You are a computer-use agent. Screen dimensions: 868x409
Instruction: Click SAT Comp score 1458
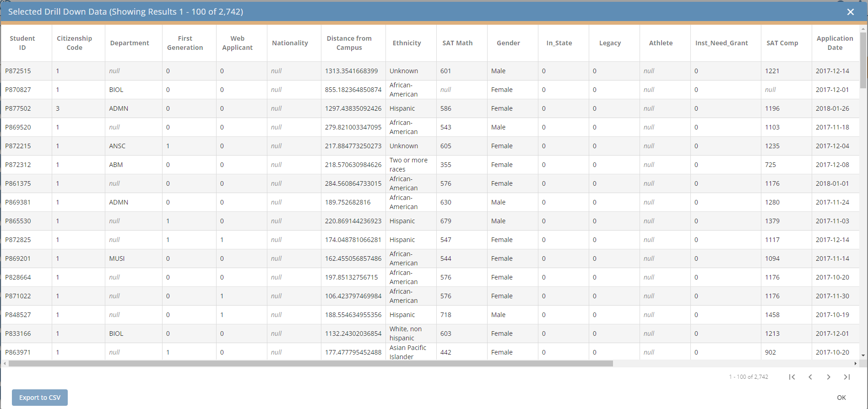click(772, 315)
